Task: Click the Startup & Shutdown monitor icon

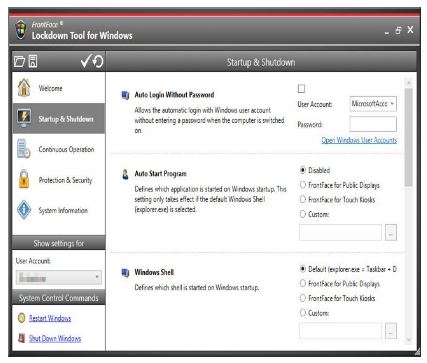Action: pyautogui.click(x=24, y=118)
